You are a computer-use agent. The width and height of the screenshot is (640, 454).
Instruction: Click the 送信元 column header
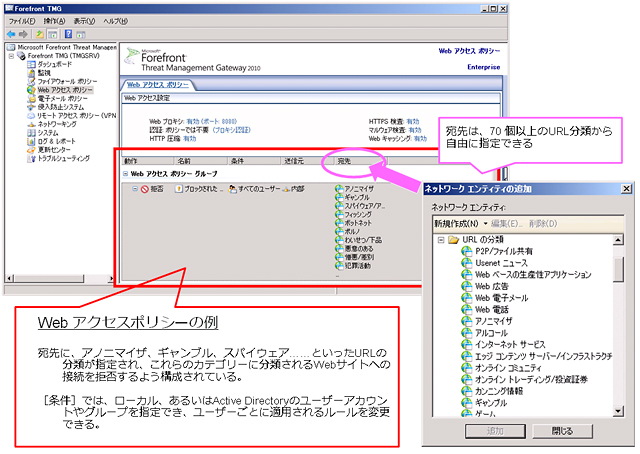(x=307, y=161)
